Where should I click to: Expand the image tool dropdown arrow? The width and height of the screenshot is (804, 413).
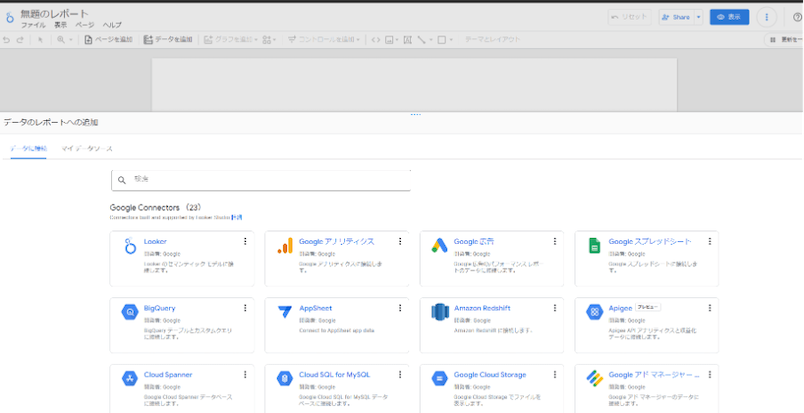tap(397, 40)
